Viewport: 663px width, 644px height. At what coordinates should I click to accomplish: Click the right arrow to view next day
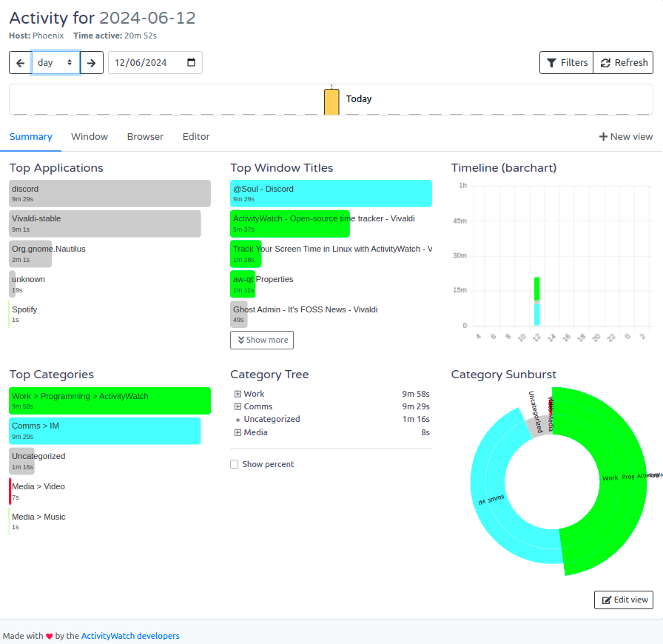tap(91, 62)
